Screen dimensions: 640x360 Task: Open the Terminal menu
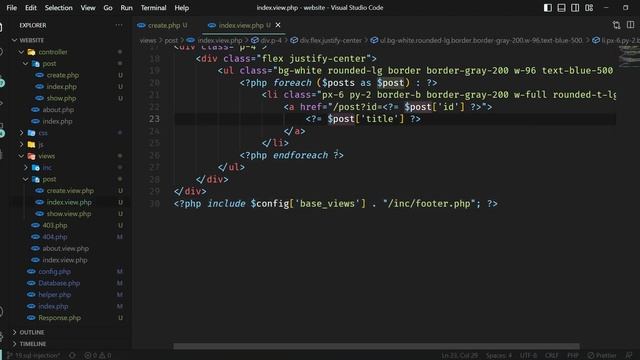[153, 8]
